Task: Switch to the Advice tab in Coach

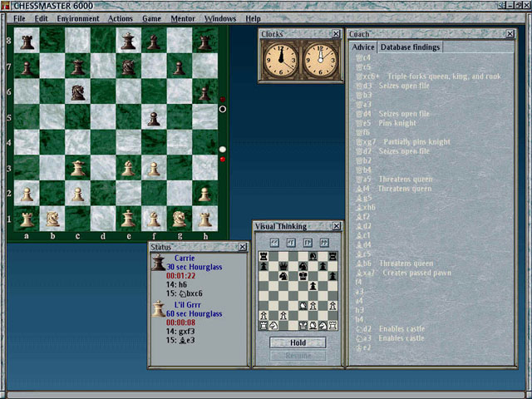Action: click(x=363, y=47)
